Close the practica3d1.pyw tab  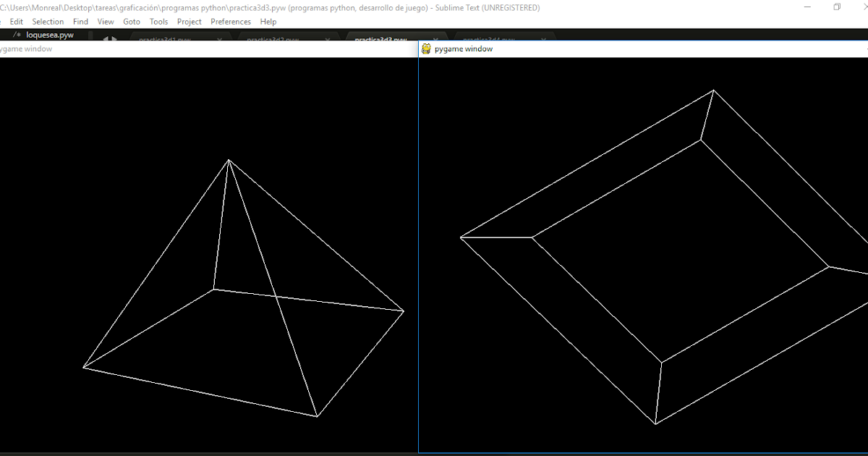click(x=220, y=40)
